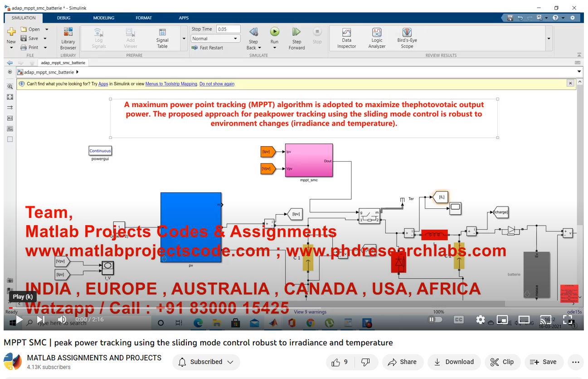Open the MODELING tab

[x=104, y=18]
